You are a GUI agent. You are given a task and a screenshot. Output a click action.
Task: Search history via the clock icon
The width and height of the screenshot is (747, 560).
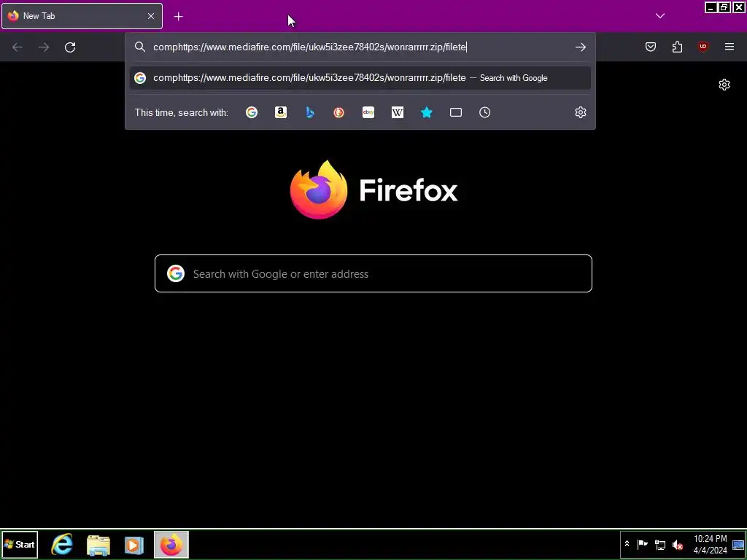(x=484, y=112)
